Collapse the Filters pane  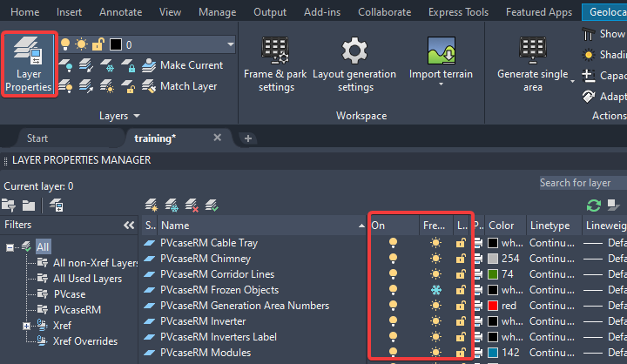(129, 226)
